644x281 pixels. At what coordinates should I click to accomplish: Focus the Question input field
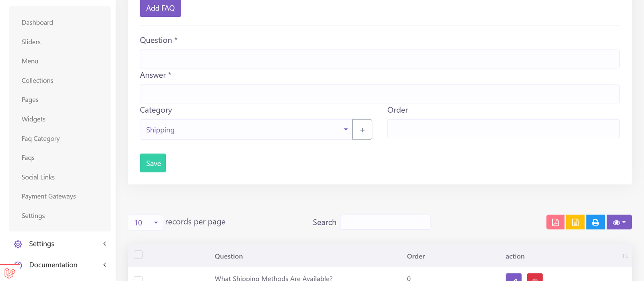[379, 59]
